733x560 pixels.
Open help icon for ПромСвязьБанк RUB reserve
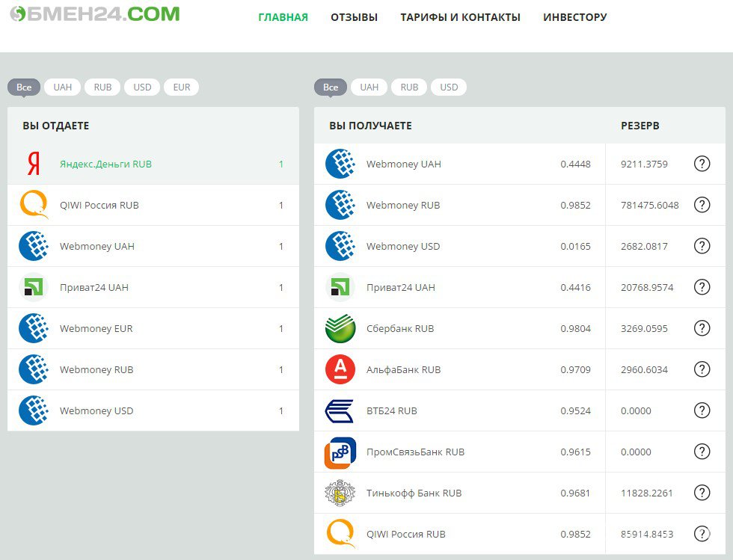tap(702, 452)
